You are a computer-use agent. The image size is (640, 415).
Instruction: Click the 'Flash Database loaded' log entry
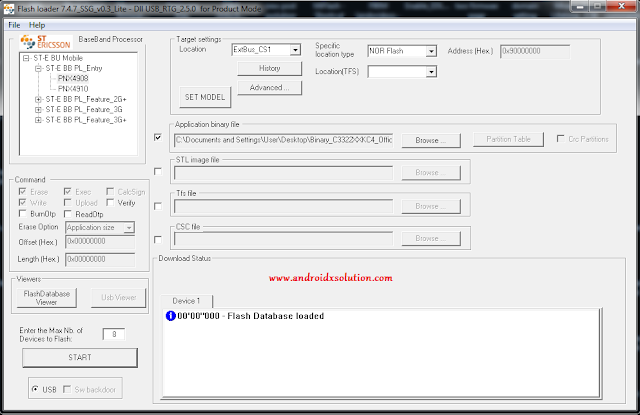pos(251,316)
